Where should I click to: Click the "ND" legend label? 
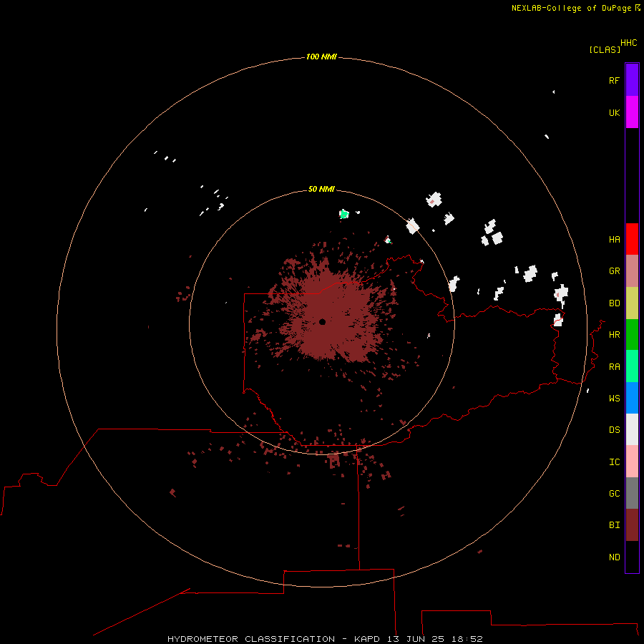click(614, 557)
